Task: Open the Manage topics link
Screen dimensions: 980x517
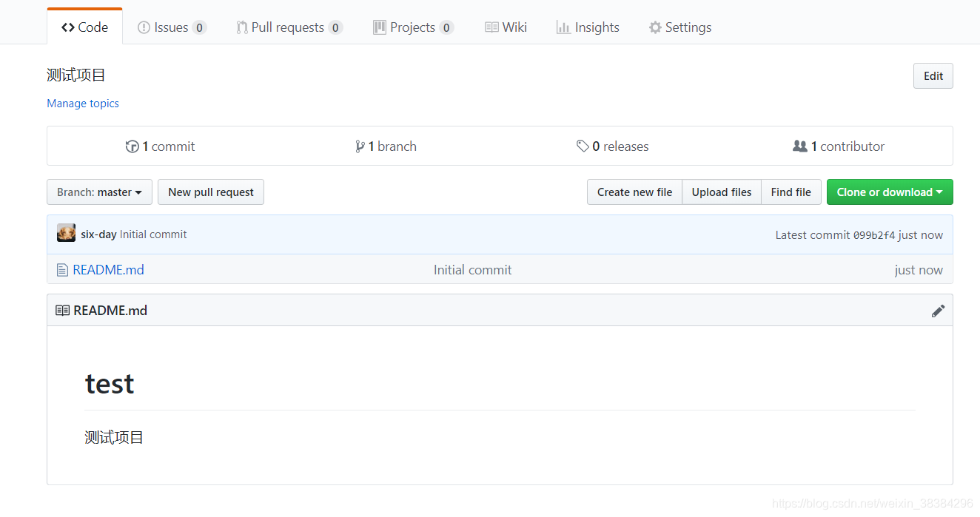Action: (83, 104)
